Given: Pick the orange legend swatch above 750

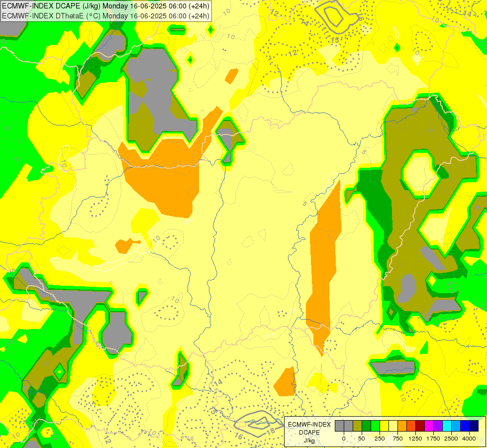Looking at the screenshot, I should (402, 426).
